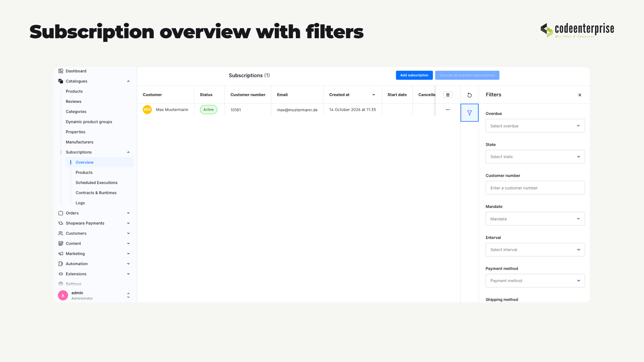
Task: Open the Select overdue dropdown
Action: [535, 126]
